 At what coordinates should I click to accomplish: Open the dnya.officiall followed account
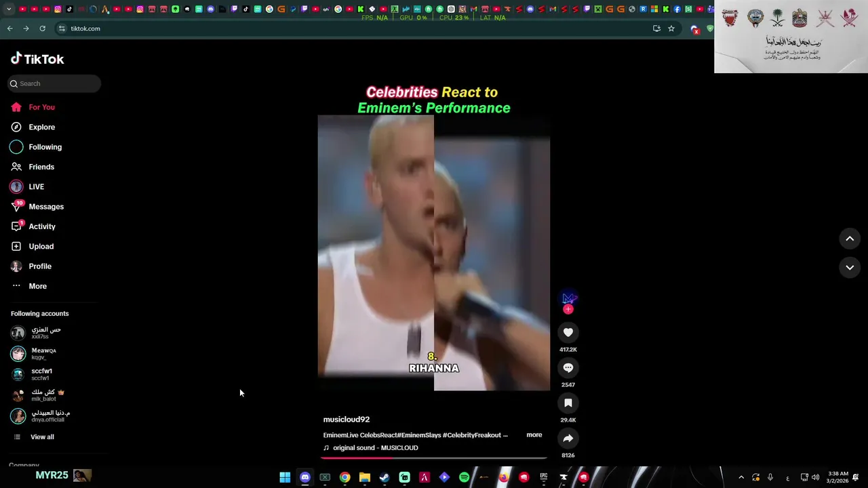41,416
